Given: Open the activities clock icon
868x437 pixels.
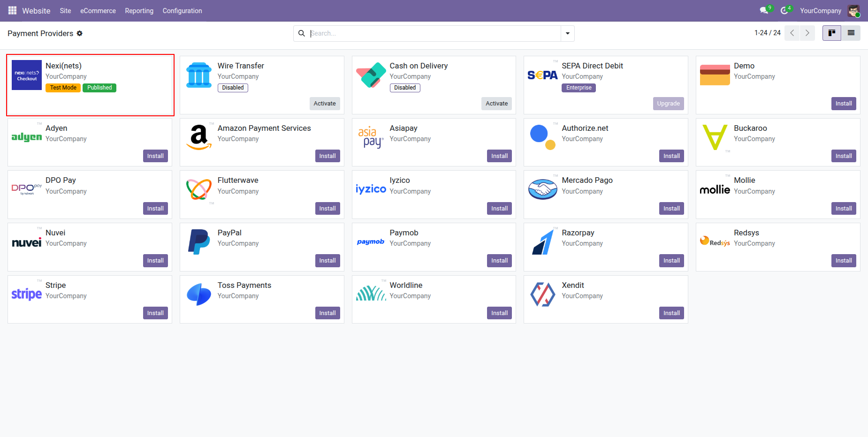Looking at the screenshot, I should pos(784,10).
